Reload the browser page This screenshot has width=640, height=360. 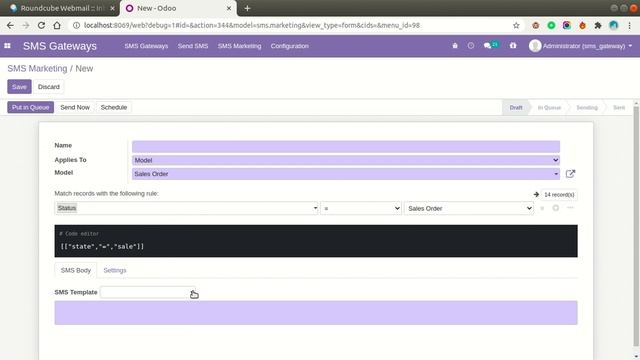point(41,25)
